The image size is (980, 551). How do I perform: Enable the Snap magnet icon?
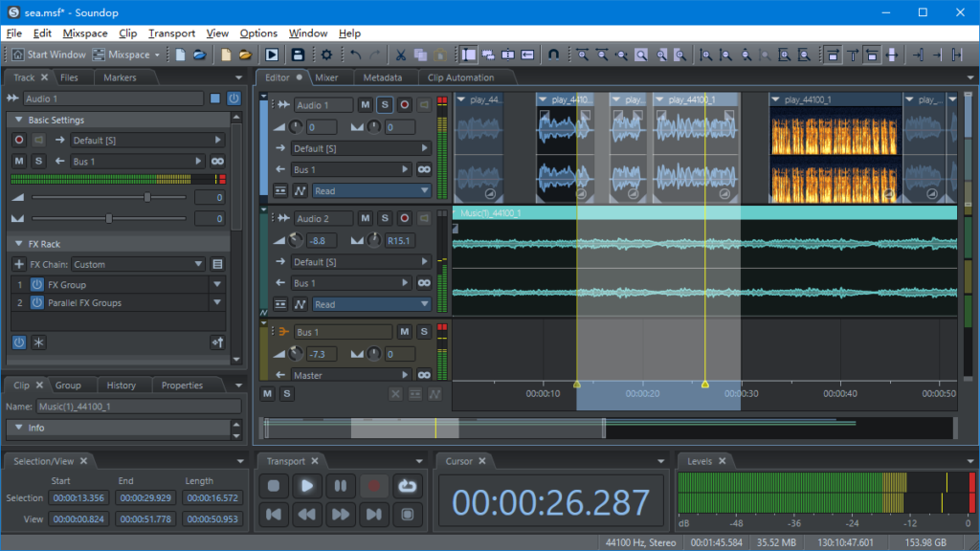click(x=554, y=55)
